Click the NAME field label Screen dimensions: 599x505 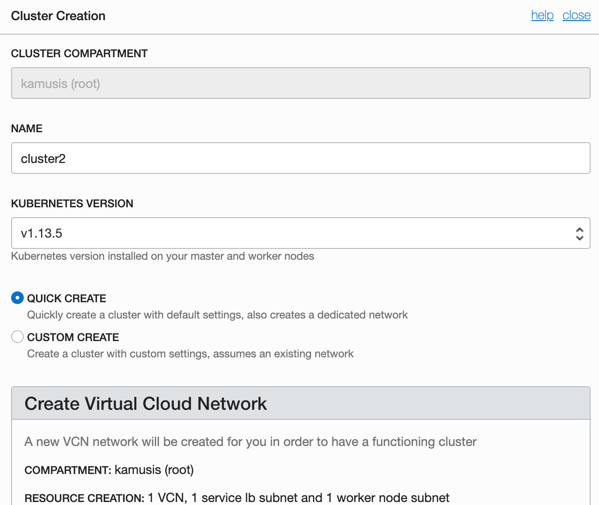pos(27,128)
